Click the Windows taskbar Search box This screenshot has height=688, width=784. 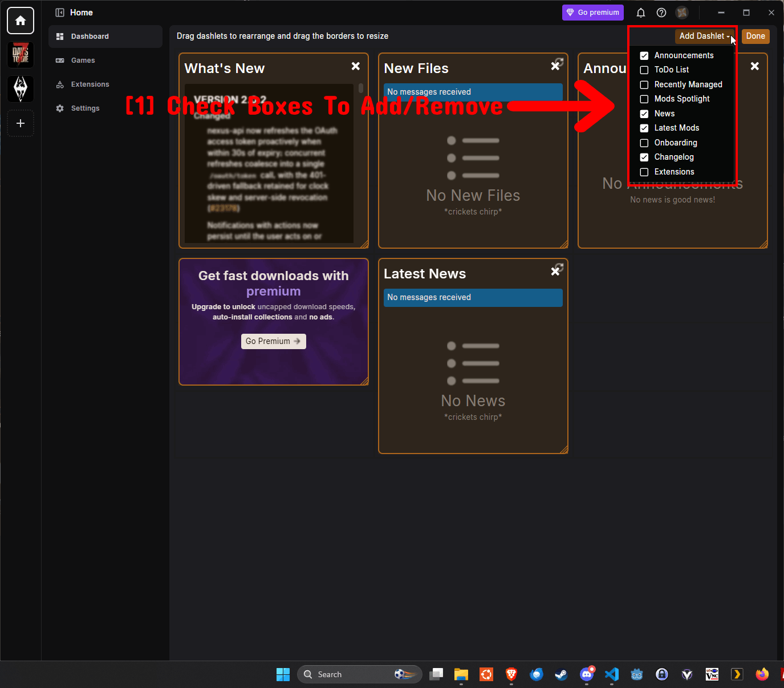(360, 674)
